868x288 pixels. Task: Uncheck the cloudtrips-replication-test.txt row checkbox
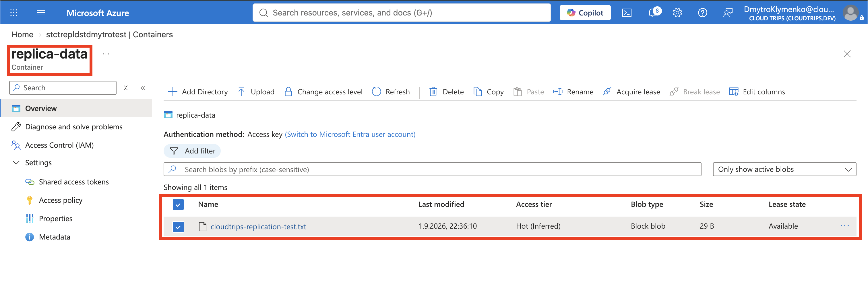[x=178, y=226]
